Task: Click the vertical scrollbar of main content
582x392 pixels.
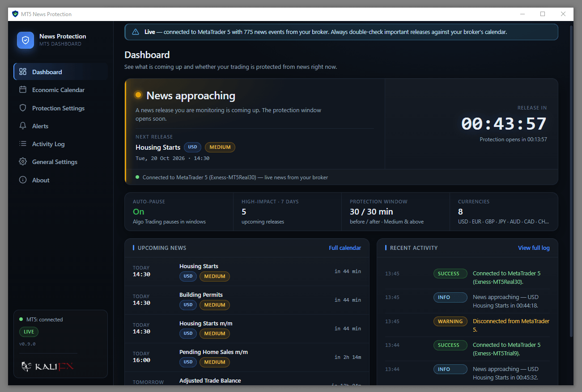Action: pos(571,181)
